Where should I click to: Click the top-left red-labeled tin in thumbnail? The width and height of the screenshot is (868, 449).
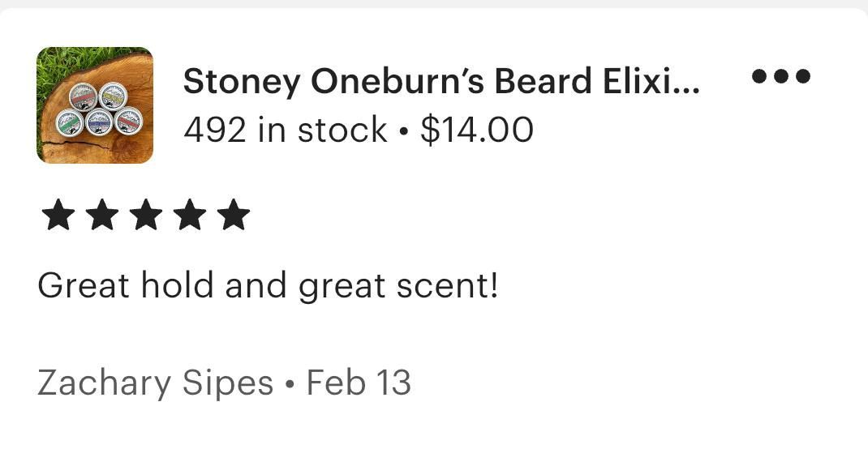coord(84,96)
